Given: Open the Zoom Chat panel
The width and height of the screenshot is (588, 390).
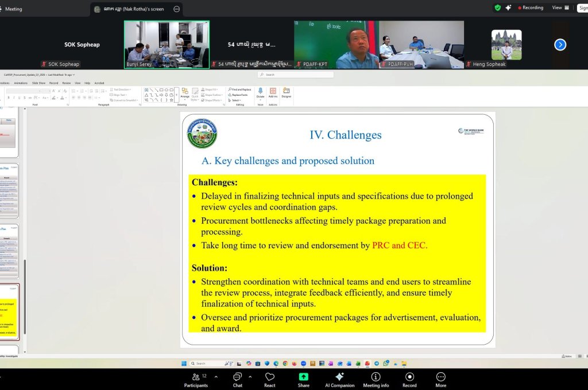Looking at the screenshot, I should [x=237, y=379].
